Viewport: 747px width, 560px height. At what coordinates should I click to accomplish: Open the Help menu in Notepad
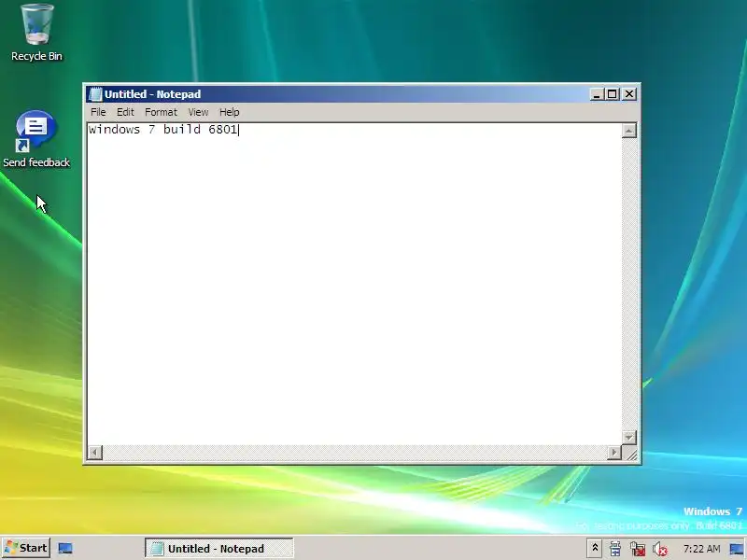[229, 112]
